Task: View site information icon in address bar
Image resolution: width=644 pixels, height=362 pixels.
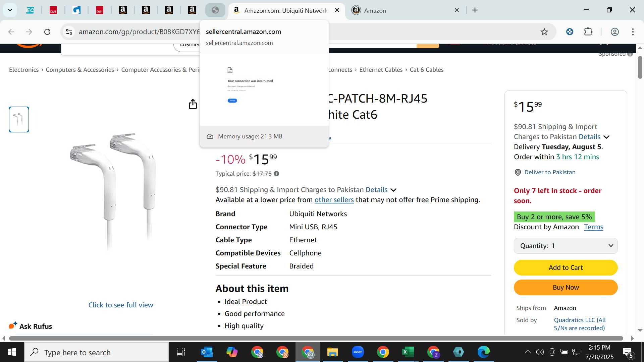Action: click(69, 32)
